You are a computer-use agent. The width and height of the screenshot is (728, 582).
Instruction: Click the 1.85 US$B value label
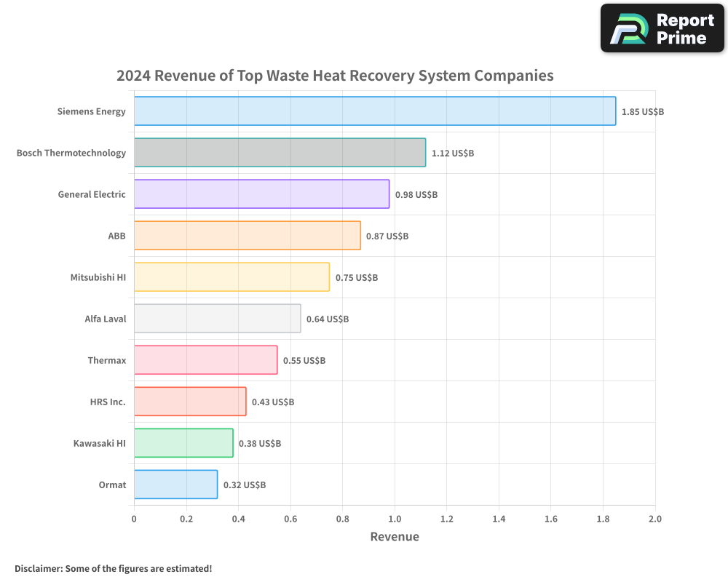643,112
